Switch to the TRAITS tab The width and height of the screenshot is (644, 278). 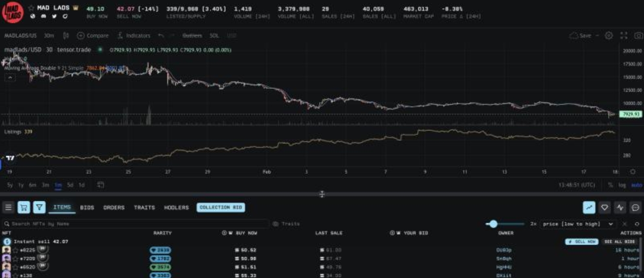click(145, 208)
